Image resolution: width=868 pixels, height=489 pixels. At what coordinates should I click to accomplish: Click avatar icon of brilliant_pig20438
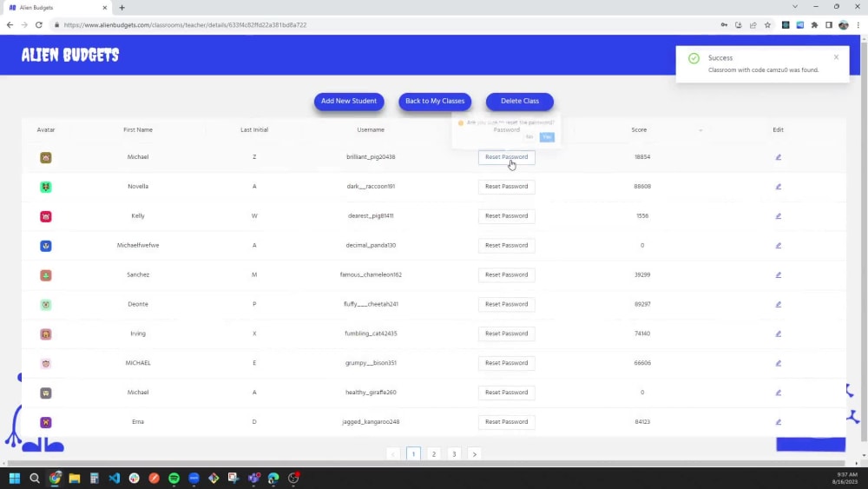point(46,158)
